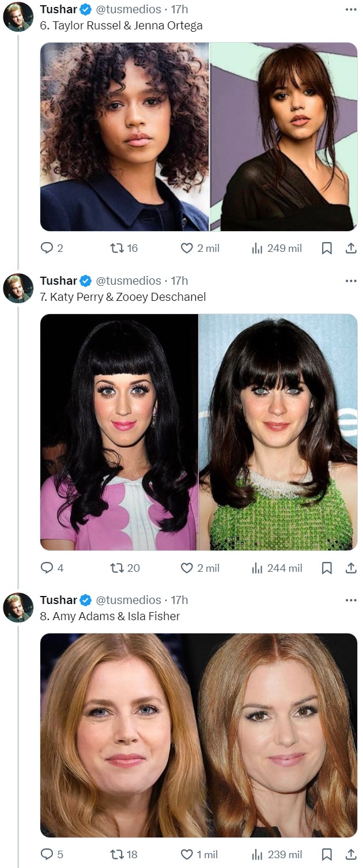This screenshot has width=363, height=868.
Task: Retweet the Taylor Russel & Jenna Ortega tweet
Action: (118, 248)
